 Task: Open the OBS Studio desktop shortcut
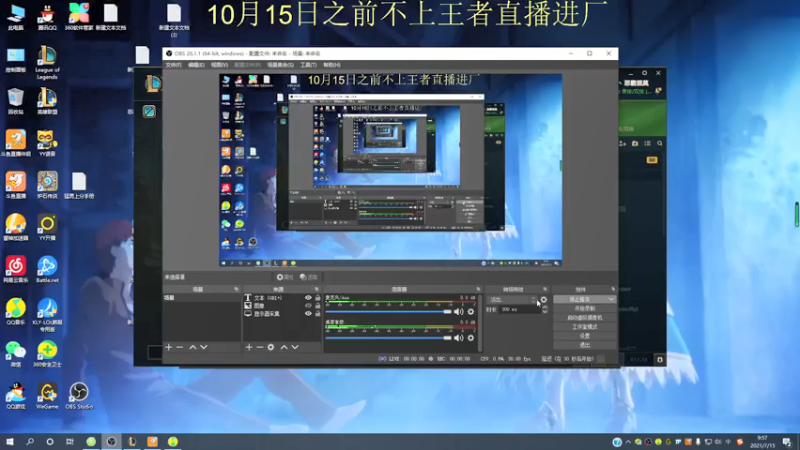(x=79, y=396)
